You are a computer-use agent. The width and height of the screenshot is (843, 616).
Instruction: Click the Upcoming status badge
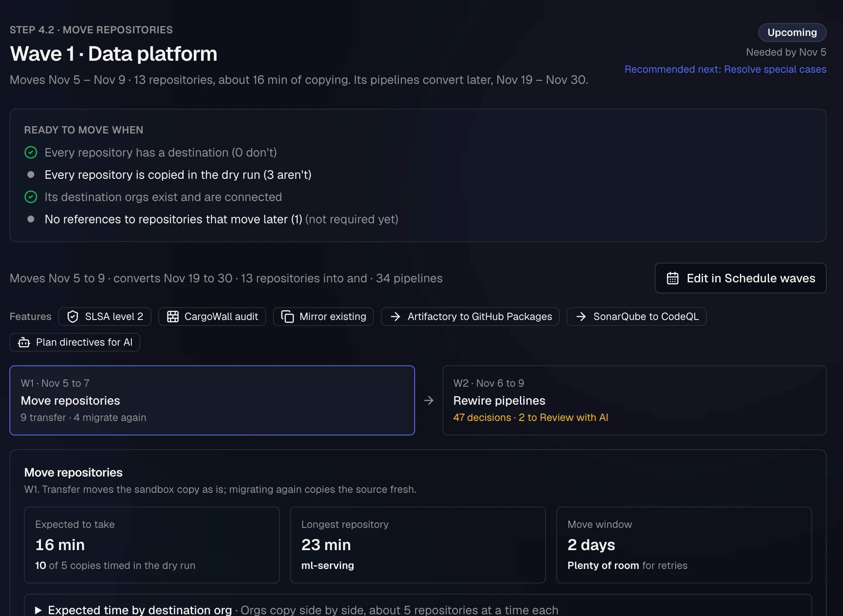click(792, 33)
